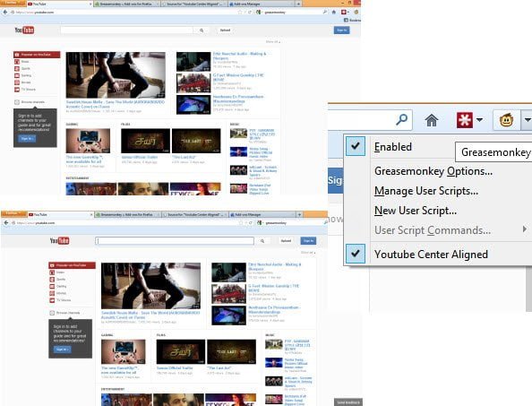Open search engine dropdown in bottom window search bar
The image size is (532, 406).
tap(261, 222)
